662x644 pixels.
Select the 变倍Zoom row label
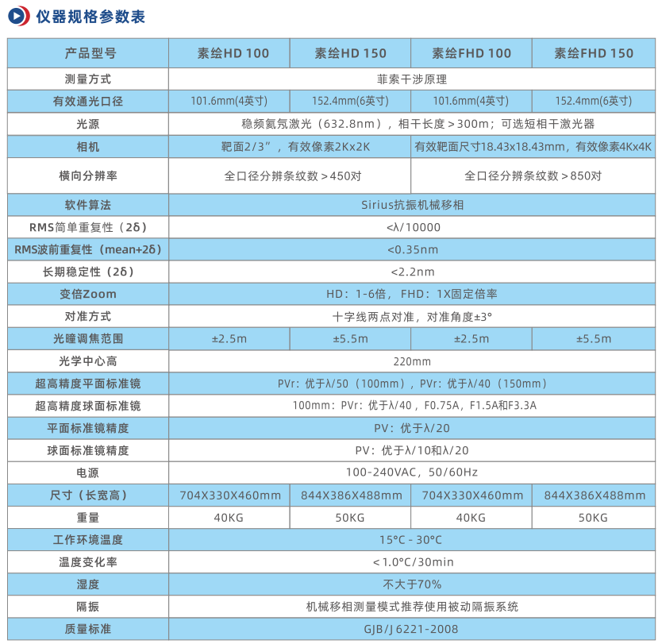coord(88,294)
